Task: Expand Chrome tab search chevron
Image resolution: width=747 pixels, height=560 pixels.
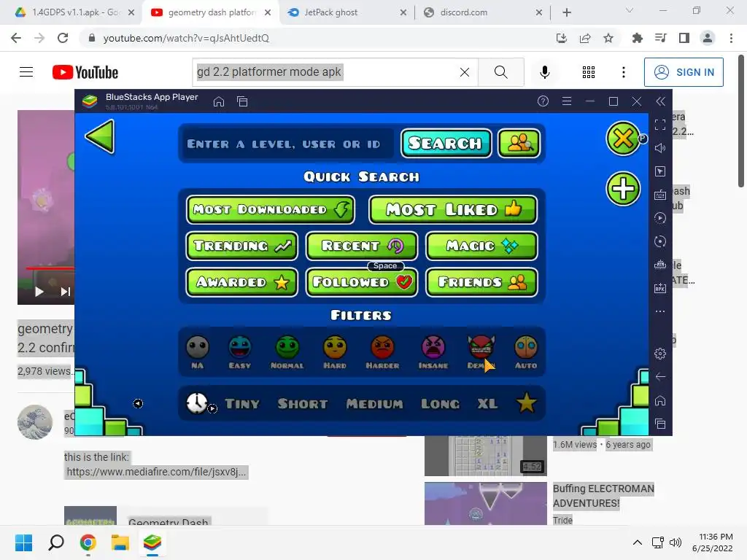Action: 630,10
